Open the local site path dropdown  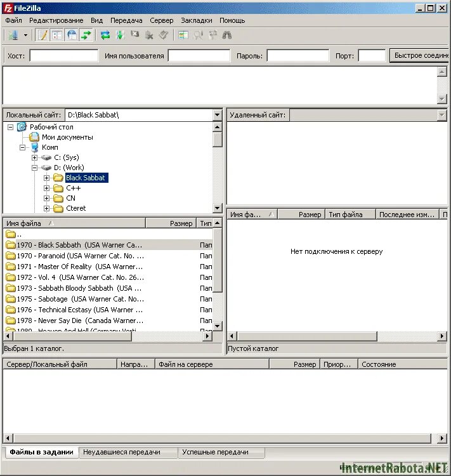click(x=217, y=115)
